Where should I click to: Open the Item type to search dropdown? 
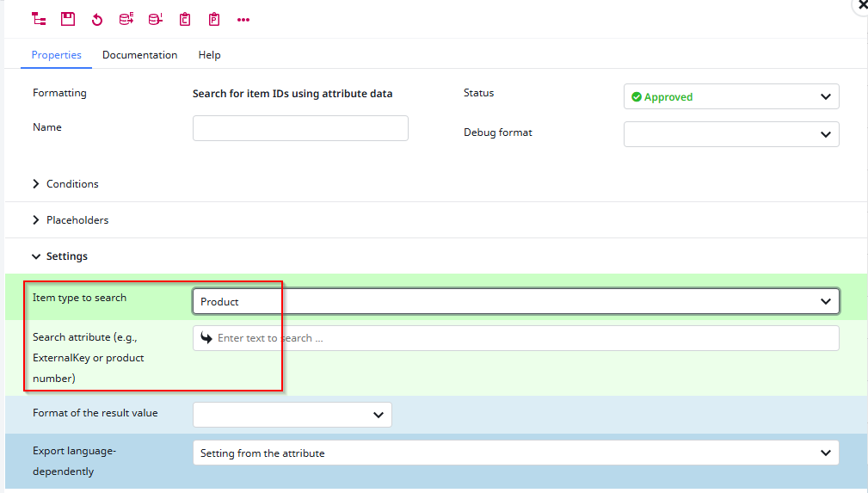[516, 301]
